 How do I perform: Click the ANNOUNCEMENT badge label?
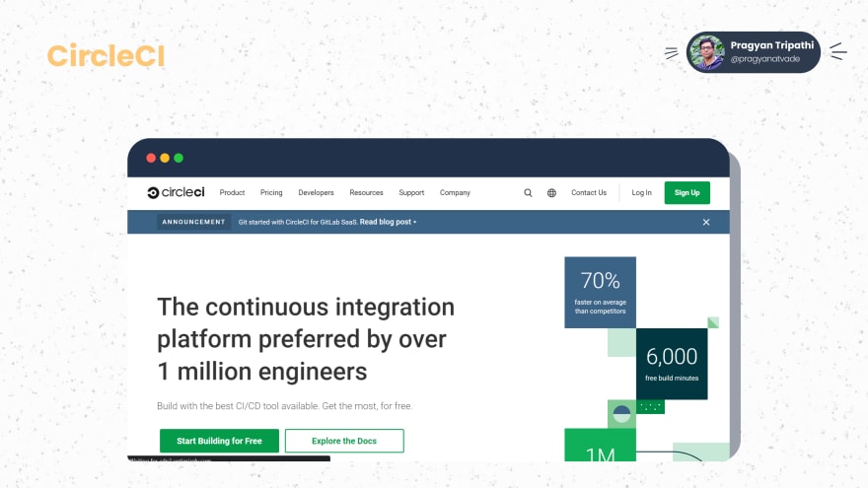click(193, 222)
